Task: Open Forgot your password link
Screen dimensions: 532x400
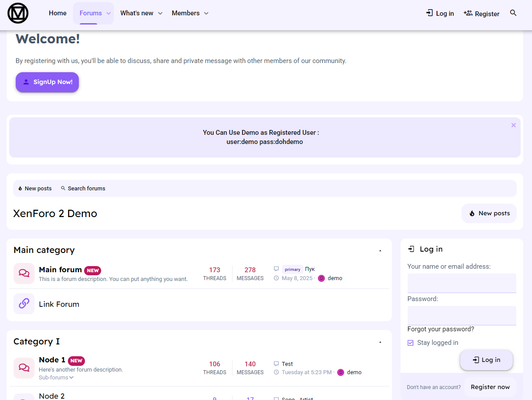Action: click(440, 329)
